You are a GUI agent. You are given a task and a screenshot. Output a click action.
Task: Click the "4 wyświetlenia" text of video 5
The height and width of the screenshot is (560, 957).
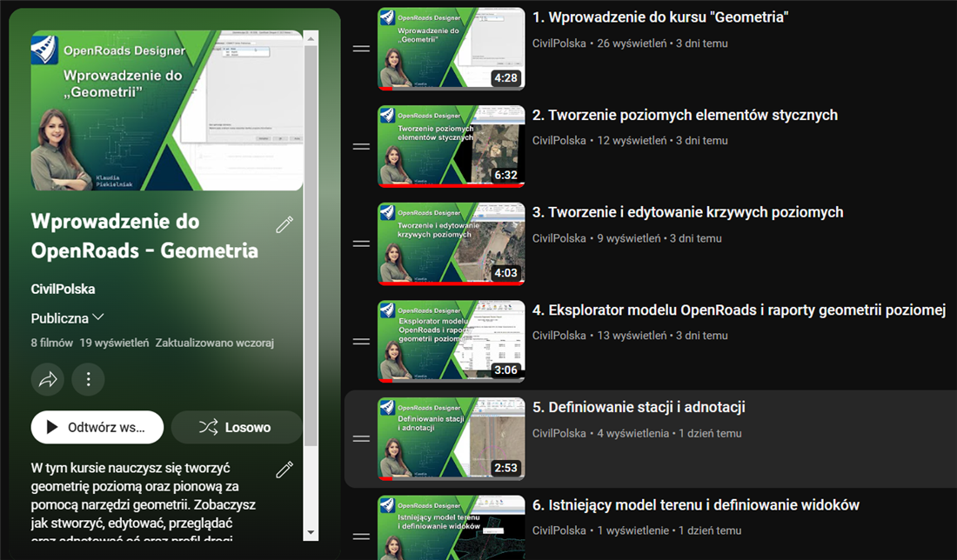632,433
